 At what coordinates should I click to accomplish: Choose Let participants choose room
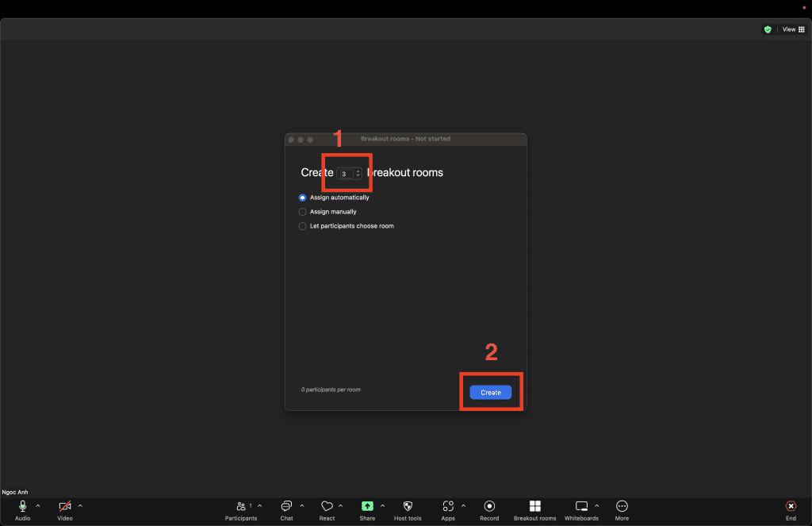click(302, 226)
